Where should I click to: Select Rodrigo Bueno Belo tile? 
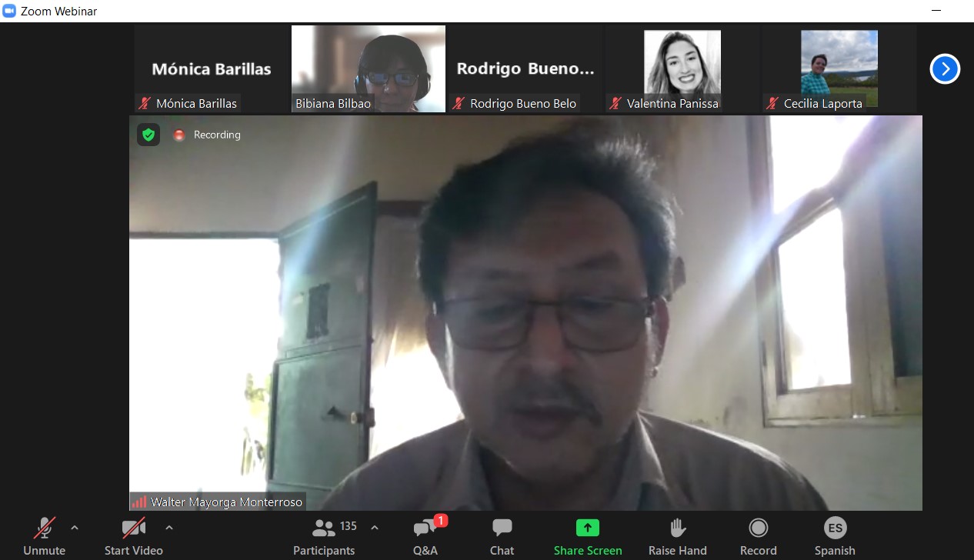(525, 69)
